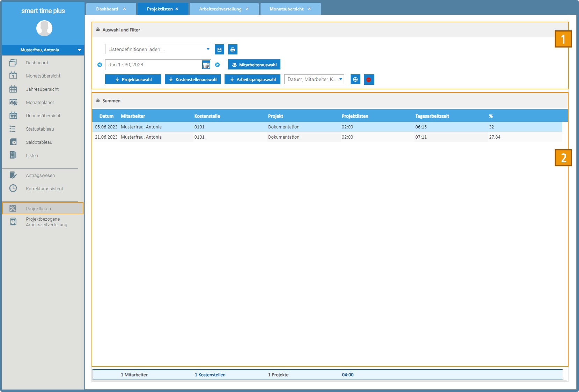Viewport: 579px width, 392px height.
Task: Click the print icon button
Action: pos(233,50)
